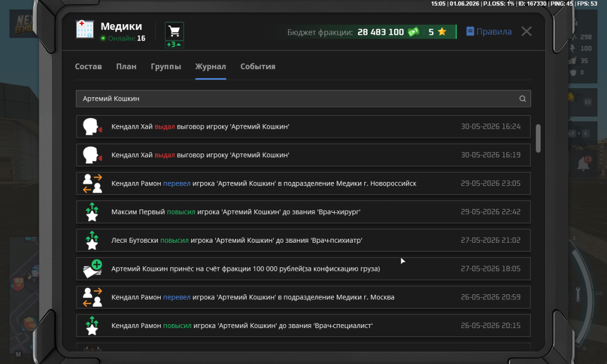Select the Максим Первый promotion to Врач-хирург entry
The height and width of the screenshot is (364, 607).
coord(303,212)
